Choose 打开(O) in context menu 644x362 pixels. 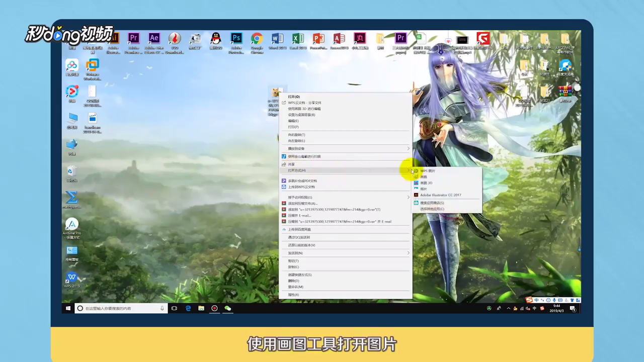point(346,97)
